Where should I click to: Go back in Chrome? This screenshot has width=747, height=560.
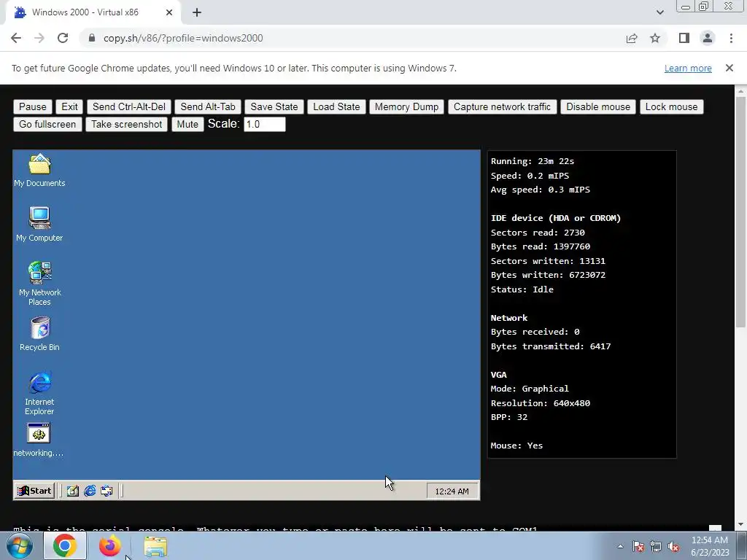click(x=16, y=38)
